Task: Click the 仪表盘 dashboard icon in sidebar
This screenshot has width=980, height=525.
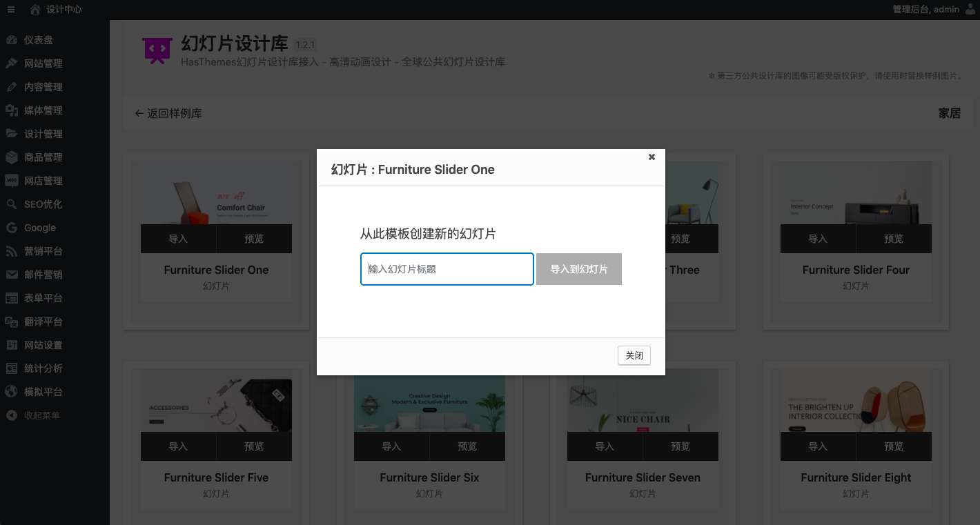Action: pos(12,40)
